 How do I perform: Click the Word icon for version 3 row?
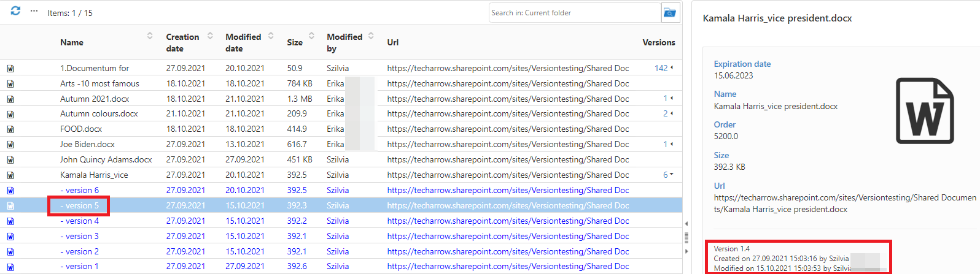click(x=10, y=237)
